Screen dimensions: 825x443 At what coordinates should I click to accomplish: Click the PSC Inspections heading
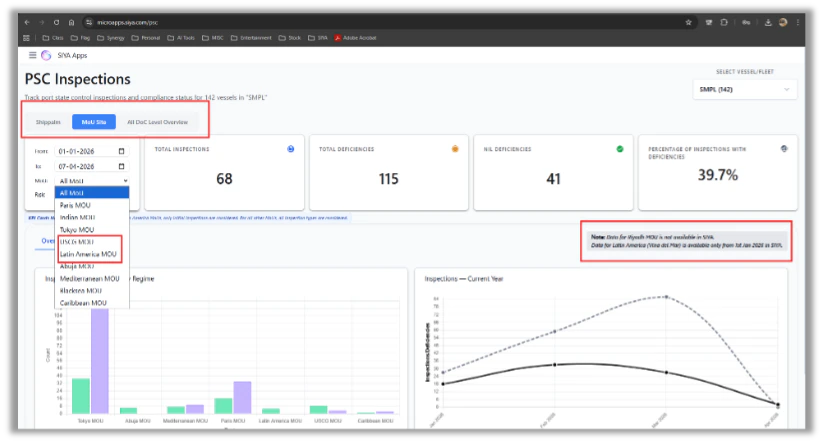point(78,79)
